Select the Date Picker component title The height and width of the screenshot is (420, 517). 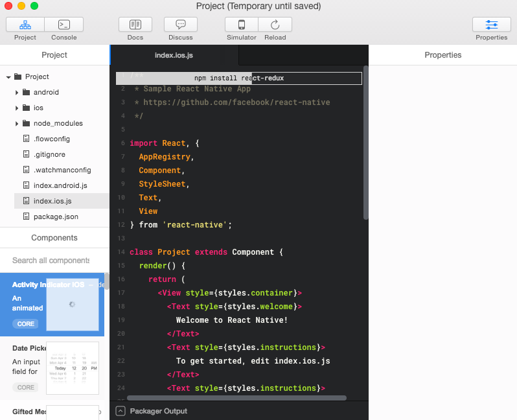pyautogui.click(x=29, y=348)
